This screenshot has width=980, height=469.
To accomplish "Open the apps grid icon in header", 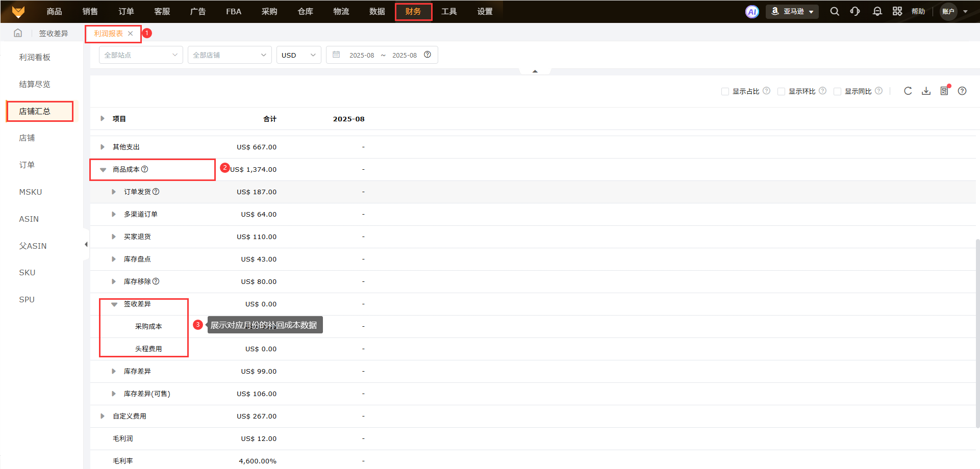I will 897,11.
